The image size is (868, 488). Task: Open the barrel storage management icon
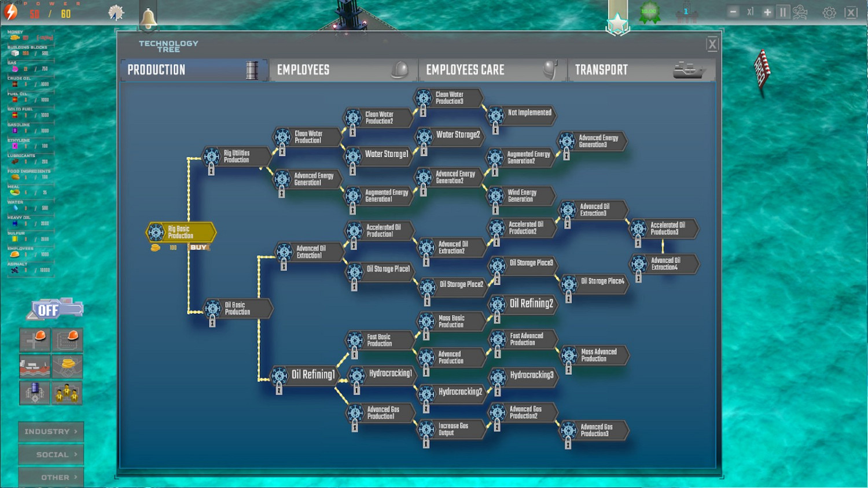(x=35, y=393)
